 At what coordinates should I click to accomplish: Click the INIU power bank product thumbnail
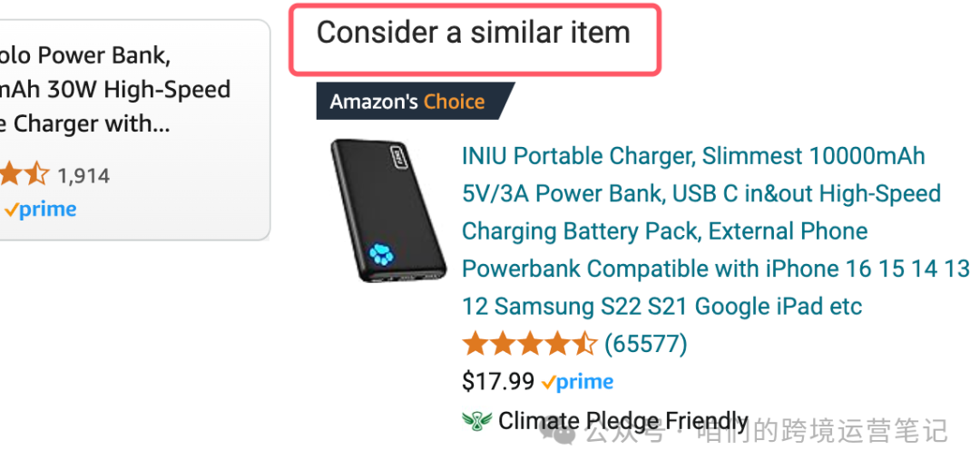(x=387, y=209)
